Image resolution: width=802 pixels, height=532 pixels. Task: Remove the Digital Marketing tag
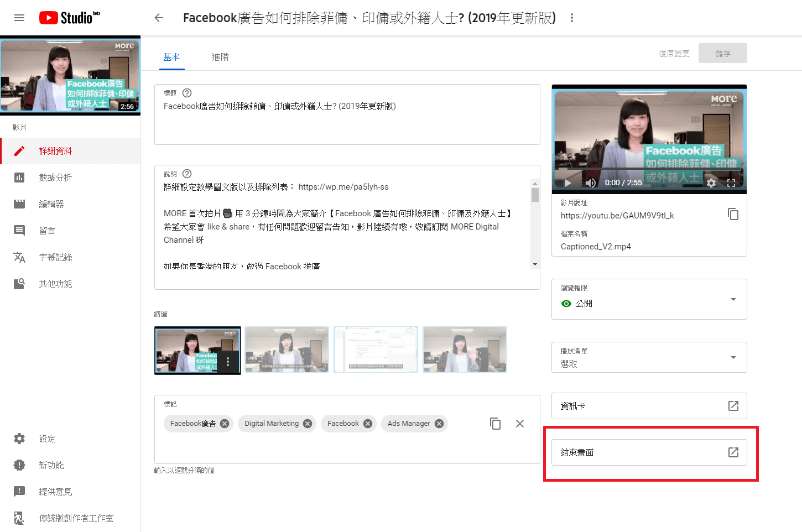[x=308, y=424]
